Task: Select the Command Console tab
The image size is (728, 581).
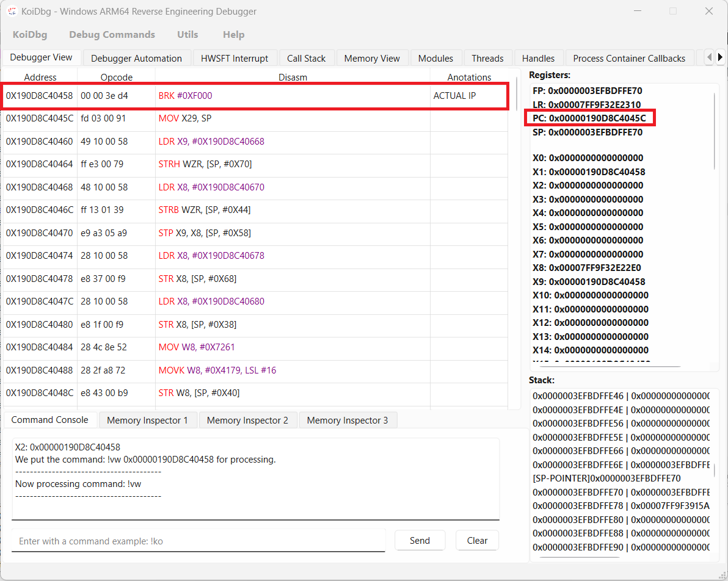Action: 49,420
